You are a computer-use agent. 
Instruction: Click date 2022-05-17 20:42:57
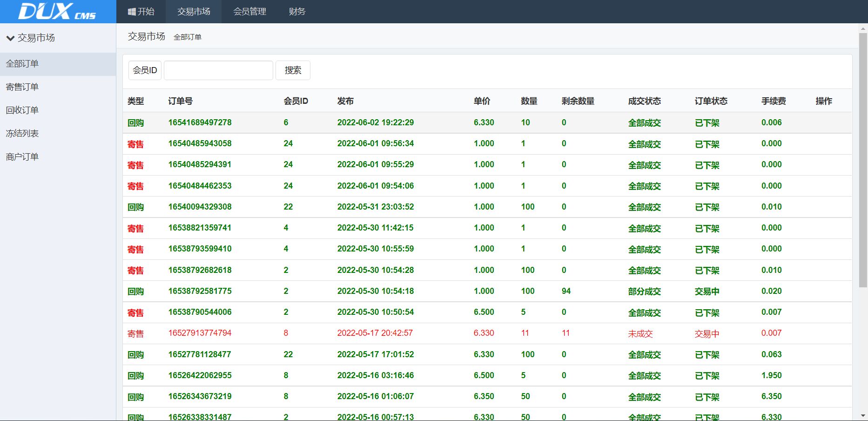pyautogui.click(x=375, y=333)
